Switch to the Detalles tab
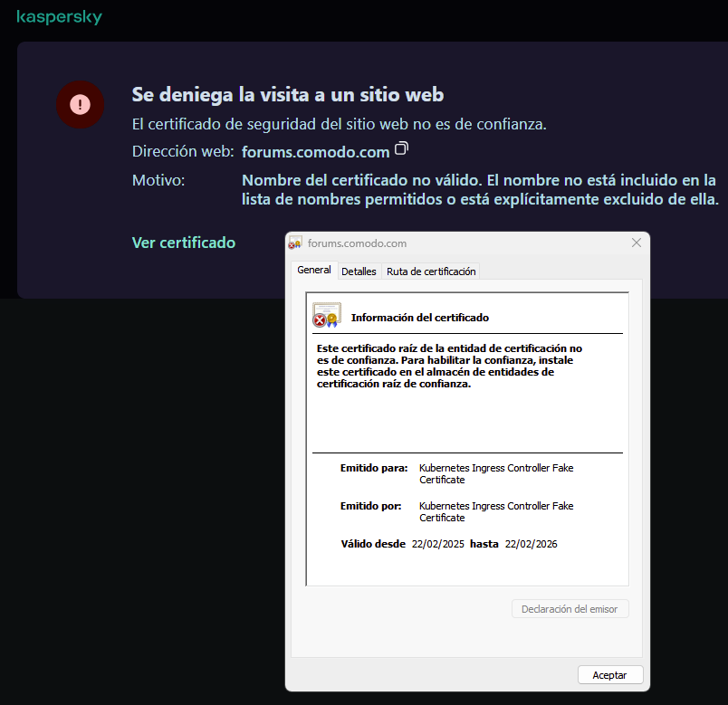 tap(359, 271)
